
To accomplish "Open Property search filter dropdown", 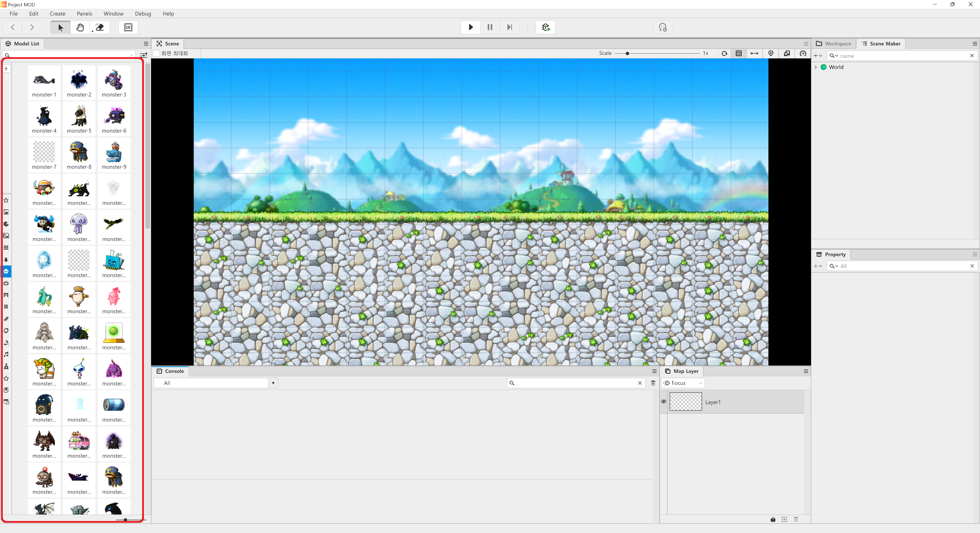I will pyautogui.click(x=834, y=266).
